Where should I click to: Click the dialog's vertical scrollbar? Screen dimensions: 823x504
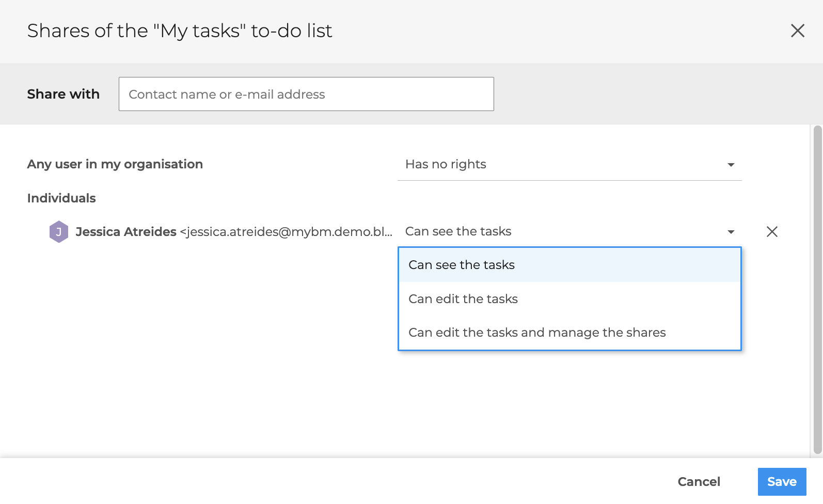[817, 289]
